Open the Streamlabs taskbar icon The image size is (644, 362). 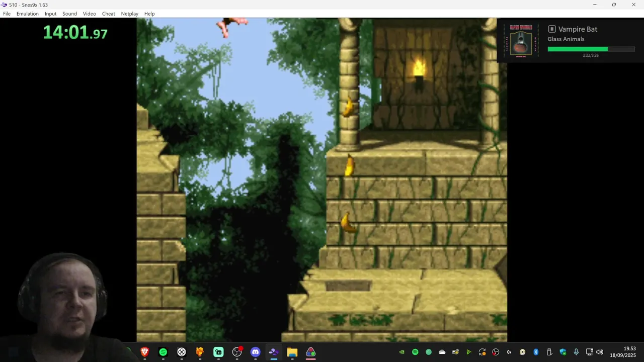coord(218,352)
